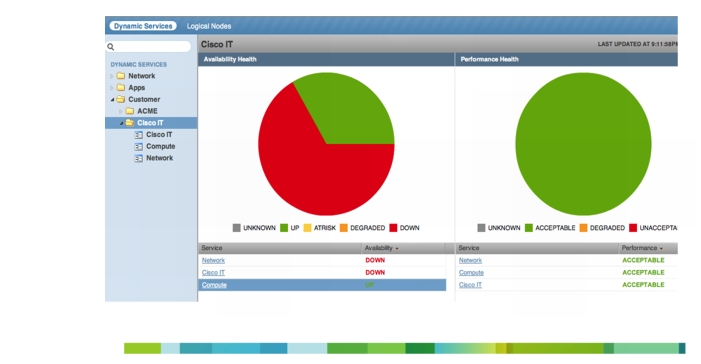Click the DOWN status in Network row

tap(375, 260)
